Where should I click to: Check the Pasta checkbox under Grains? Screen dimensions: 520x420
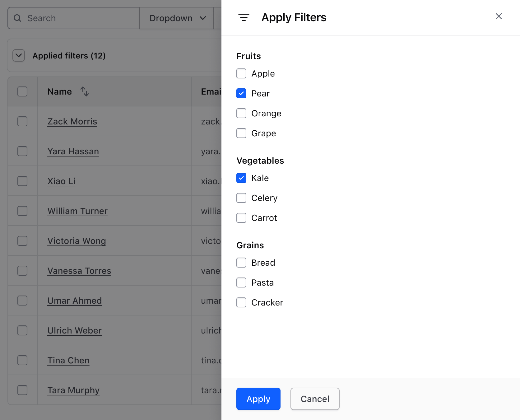(x=241, y=282)
